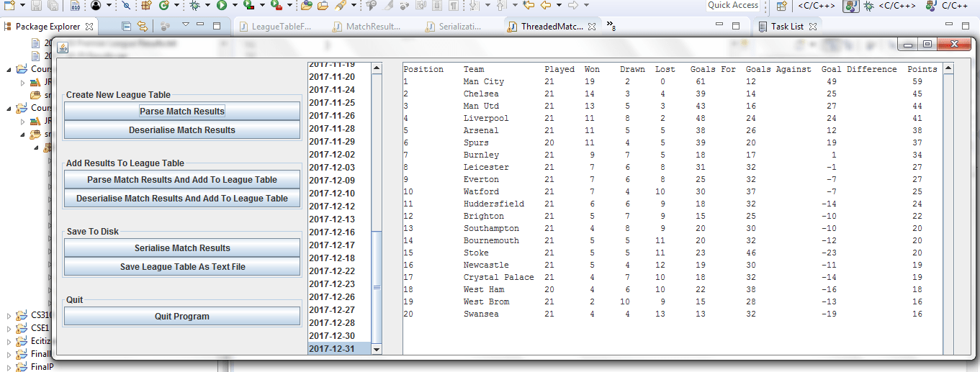Close the Task List view tab
Screen dimensions: 980x372
812,27
